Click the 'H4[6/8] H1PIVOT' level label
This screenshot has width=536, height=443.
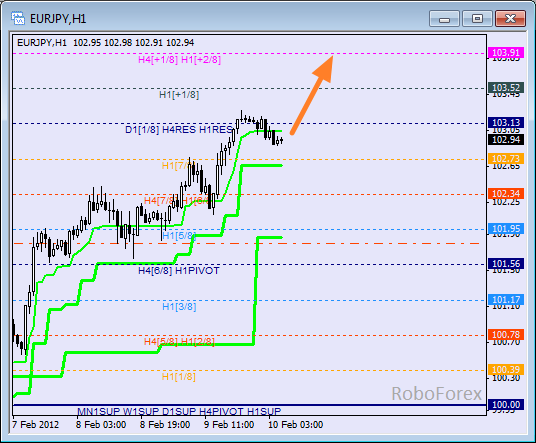click(179, 271)
